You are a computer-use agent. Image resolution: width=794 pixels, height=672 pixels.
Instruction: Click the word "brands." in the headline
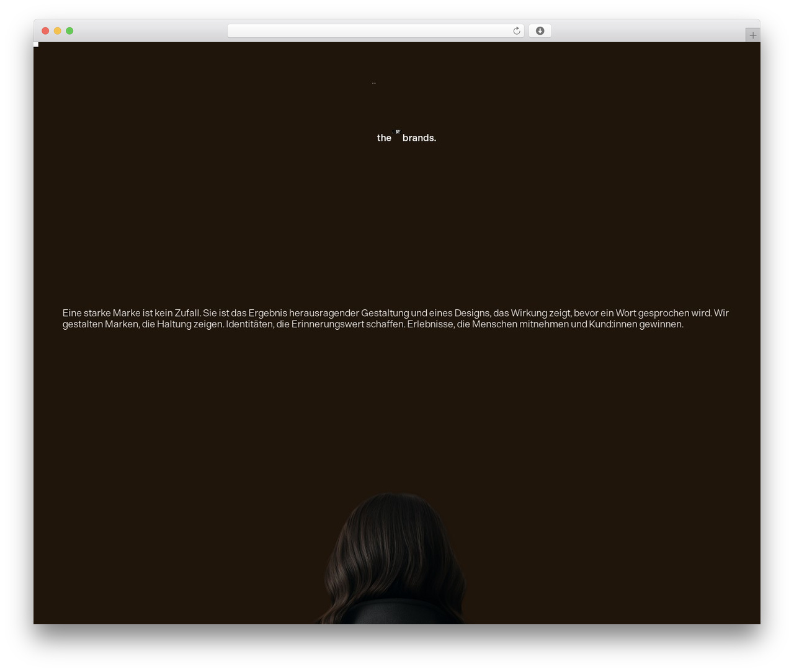tap(419, 138)
